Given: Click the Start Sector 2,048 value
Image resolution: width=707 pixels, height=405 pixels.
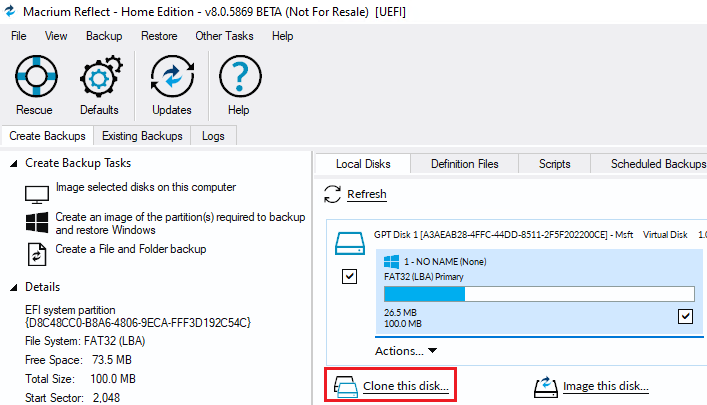Looking at the screenshot, I should coord(106,398).
